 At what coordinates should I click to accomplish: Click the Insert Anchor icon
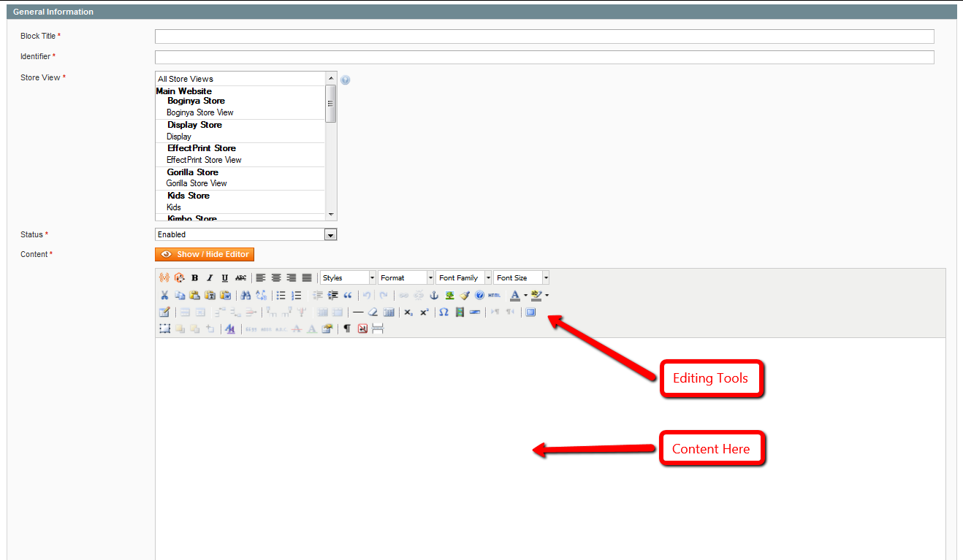tap(434, 295)
